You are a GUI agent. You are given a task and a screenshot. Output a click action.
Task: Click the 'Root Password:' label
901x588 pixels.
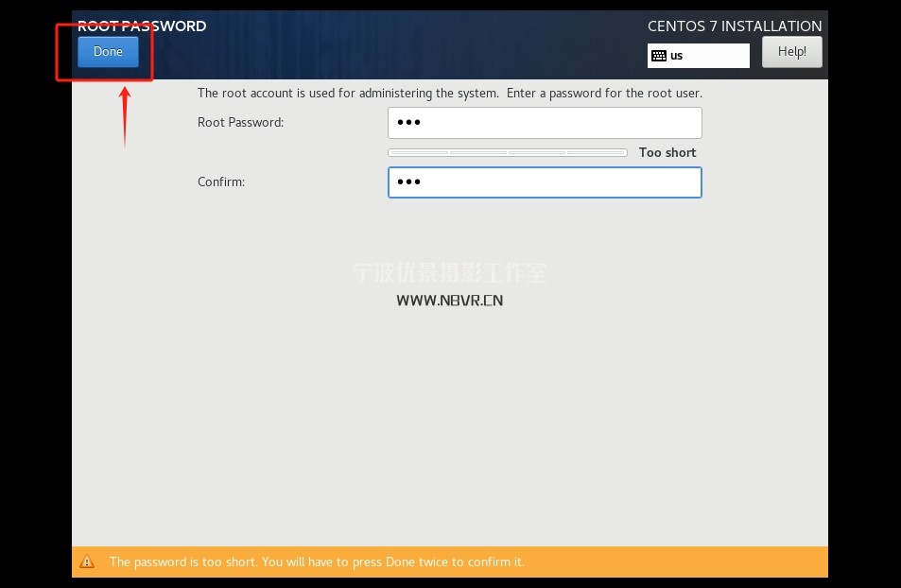point(240,122)
